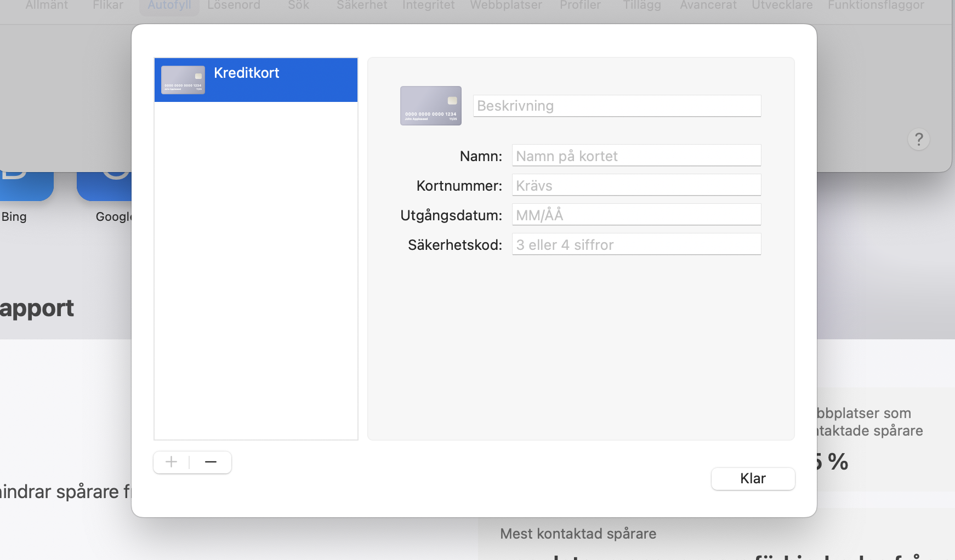The image size is (955, 560).
Task: Switch to the Webbplatser tab
Action: click(x=506, y=5)
